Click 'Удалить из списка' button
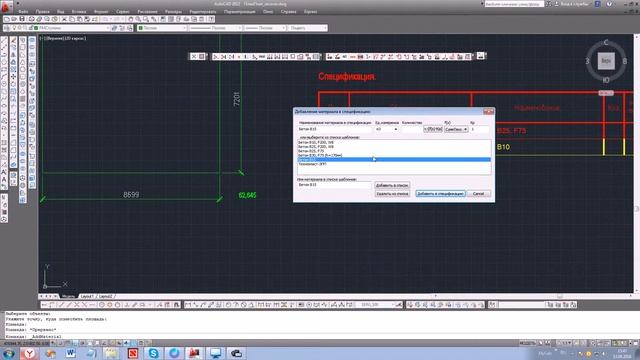The width and height of the screenshot is (640, 360). click(392, 193)
